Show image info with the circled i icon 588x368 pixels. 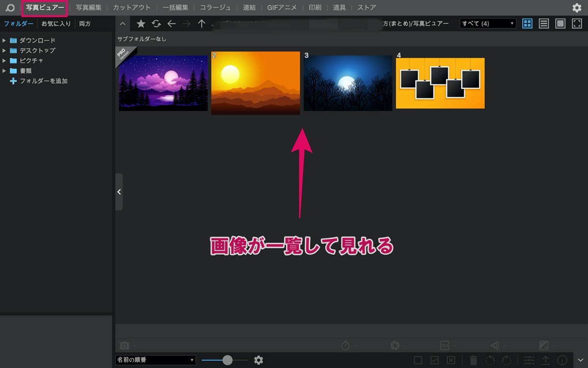(x=562, y=360)
